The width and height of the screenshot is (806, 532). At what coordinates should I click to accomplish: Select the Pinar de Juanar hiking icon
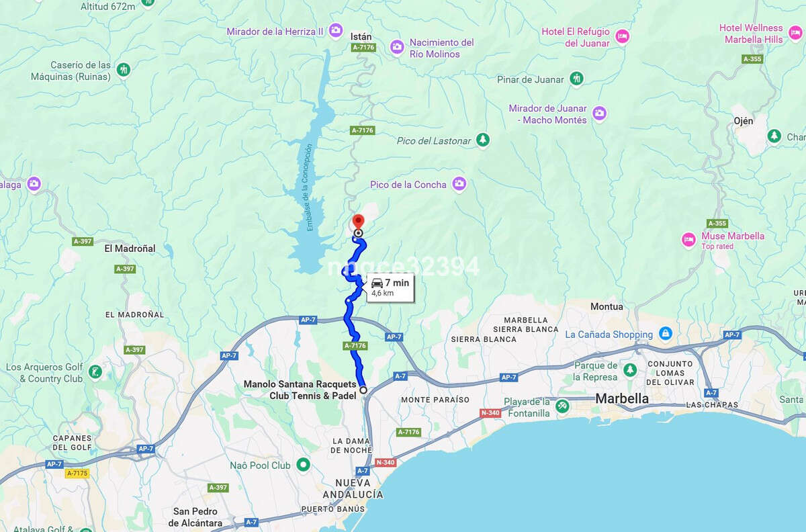click(576, 79)
